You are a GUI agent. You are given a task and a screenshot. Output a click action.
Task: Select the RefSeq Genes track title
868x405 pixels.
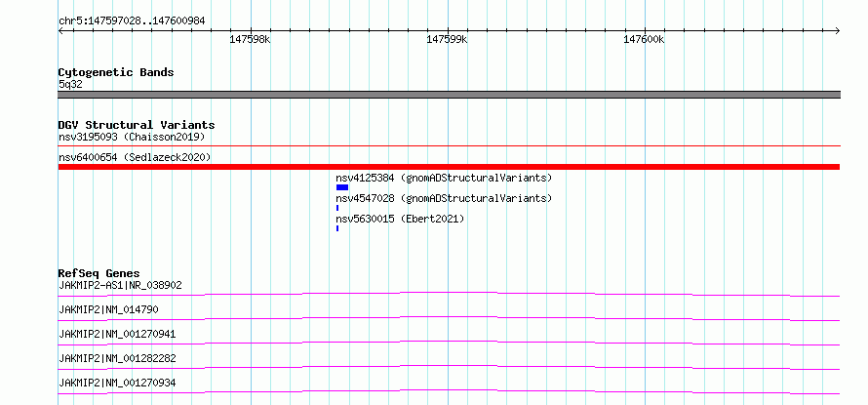99,273
